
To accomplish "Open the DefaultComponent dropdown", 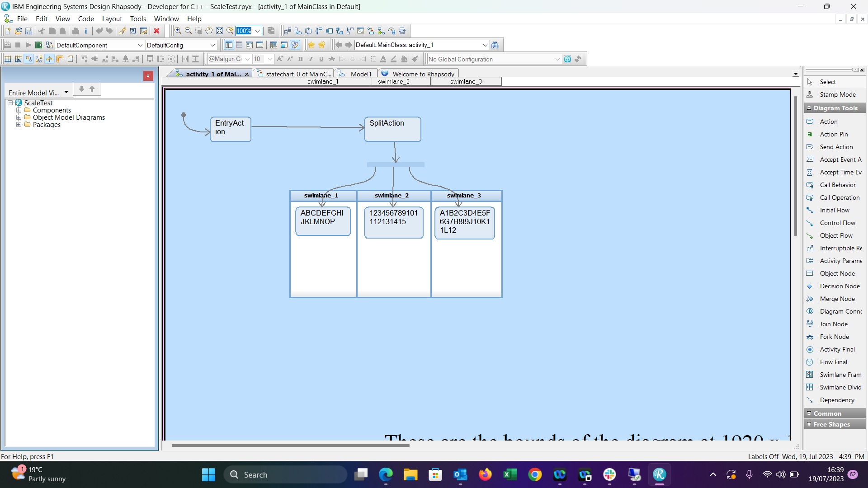I will [x=140, y=45].
